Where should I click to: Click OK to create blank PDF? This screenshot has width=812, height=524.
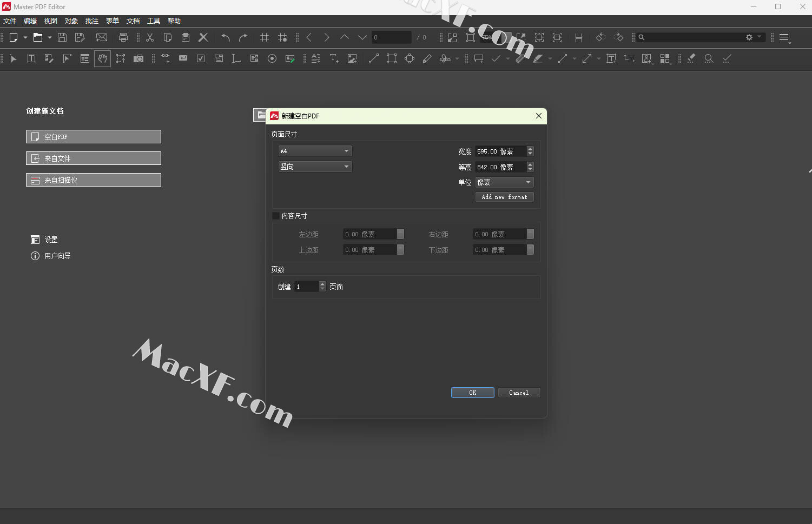473,393
